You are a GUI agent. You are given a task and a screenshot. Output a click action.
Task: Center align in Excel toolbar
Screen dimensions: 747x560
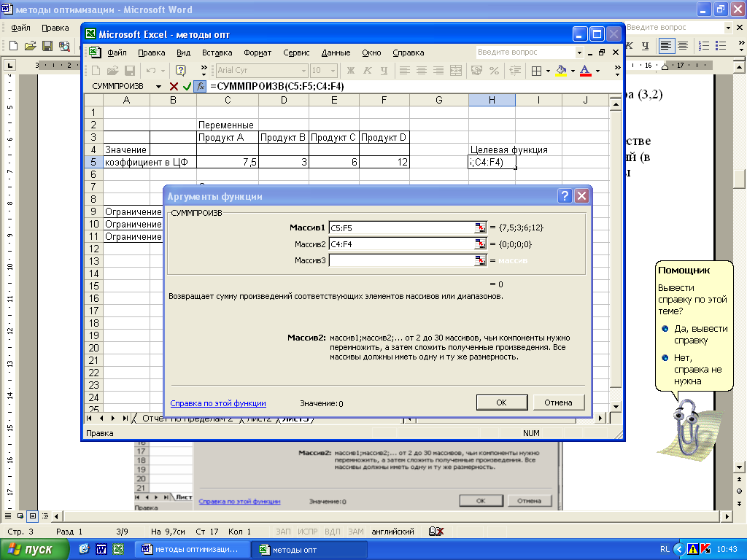click(421, 71)
